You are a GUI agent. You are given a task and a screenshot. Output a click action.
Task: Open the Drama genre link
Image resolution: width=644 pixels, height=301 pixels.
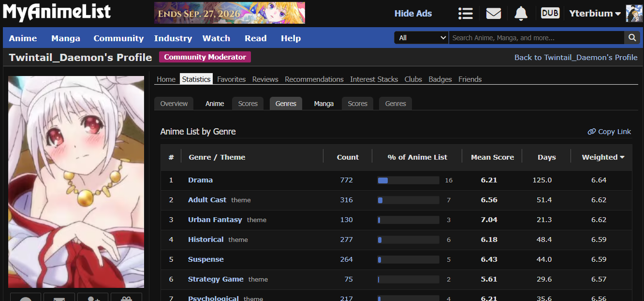click(x=200, y=180)
